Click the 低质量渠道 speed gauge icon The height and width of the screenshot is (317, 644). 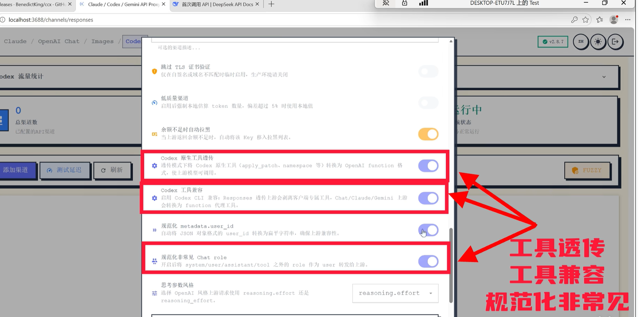point(154,103)
